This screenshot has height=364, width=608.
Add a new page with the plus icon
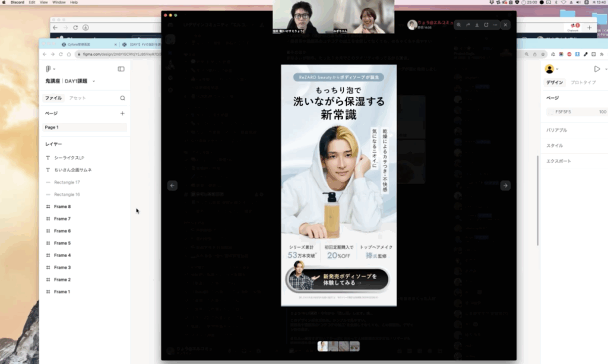(x=122, y=113)
